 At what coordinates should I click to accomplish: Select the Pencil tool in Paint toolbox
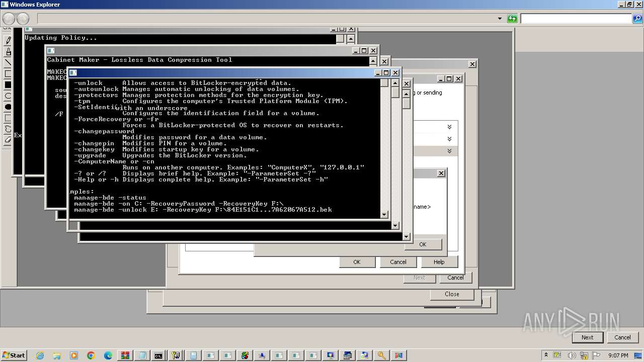click(x=8, y=40)
